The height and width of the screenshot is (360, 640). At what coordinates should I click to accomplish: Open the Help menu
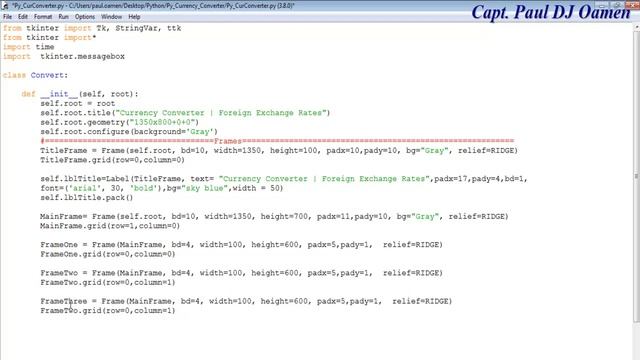(x=134, y=17)
